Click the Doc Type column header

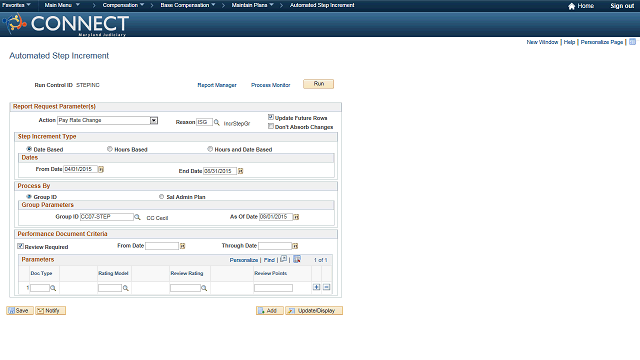(x=41, y=273)
